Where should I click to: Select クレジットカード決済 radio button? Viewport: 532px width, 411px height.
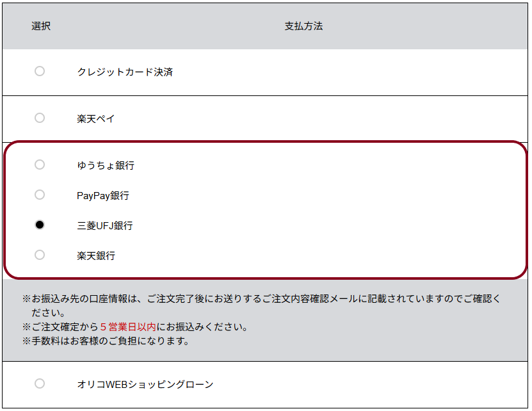[x=40, y=71]
